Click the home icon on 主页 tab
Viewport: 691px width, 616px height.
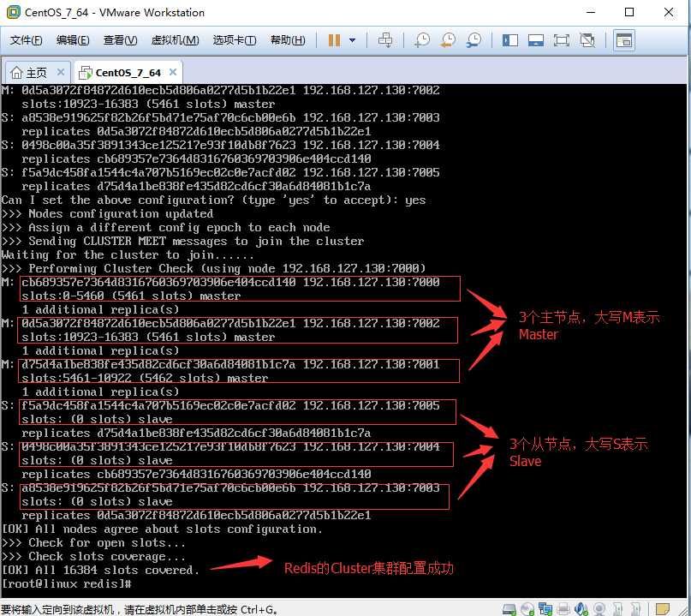click(x=16, y=72)
